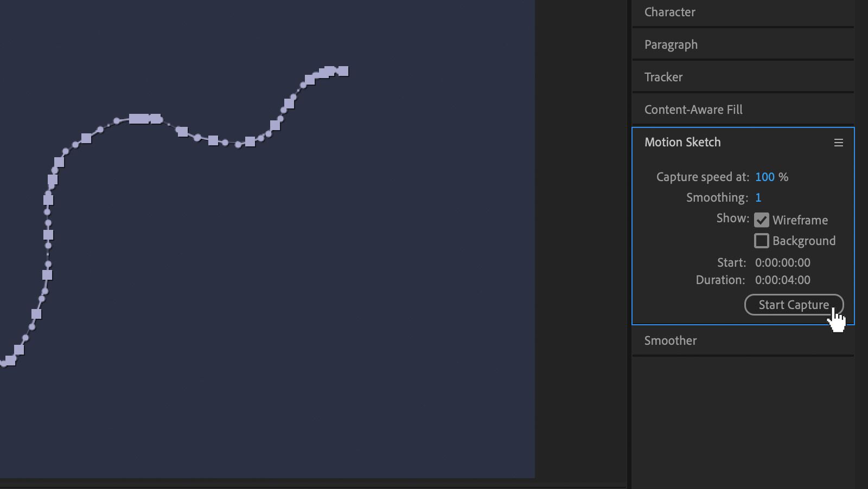Select the Motion Sketch panel title
This screenshot has width=868, height=489.
pos(682,142)
